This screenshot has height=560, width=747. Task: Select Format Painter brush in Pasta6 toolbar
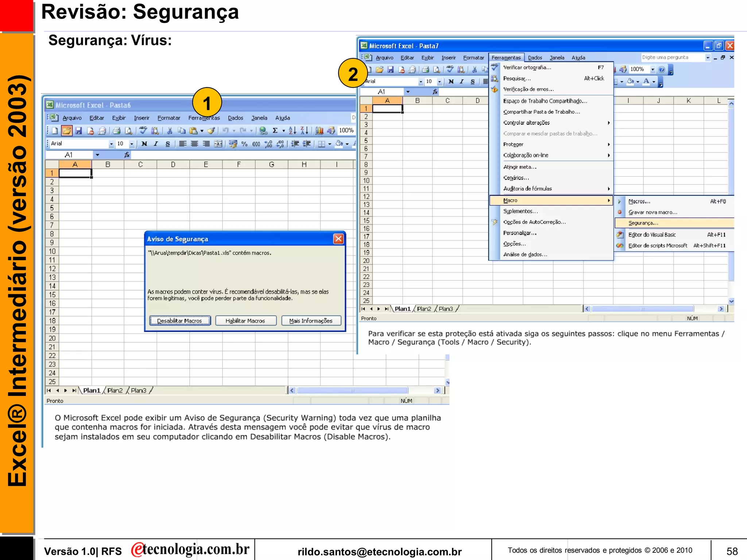[x=211, y=131]
